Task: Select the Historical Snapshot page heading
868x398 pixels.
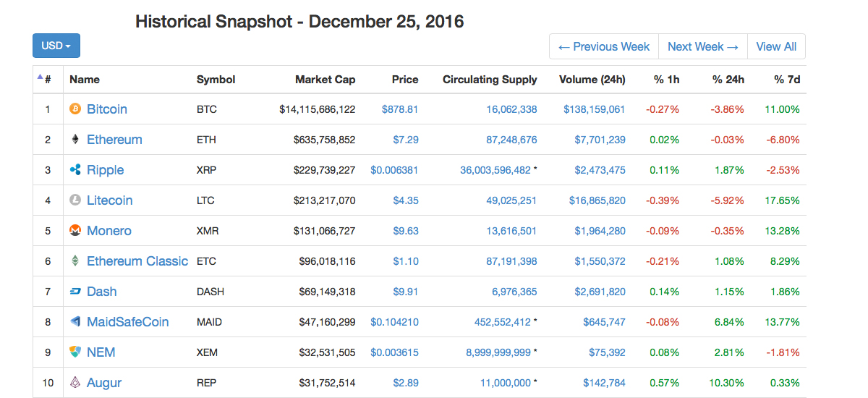Action: [299, 22]
